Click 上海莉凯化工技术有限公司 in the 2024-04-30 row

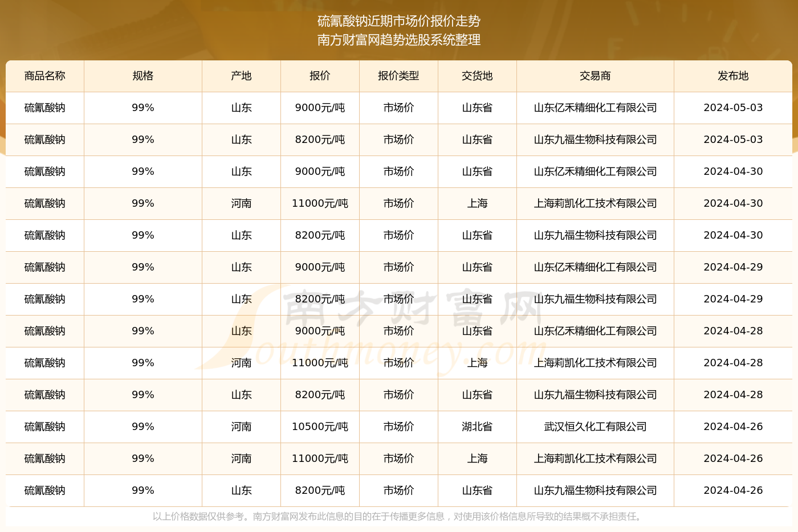coord(596,203)
